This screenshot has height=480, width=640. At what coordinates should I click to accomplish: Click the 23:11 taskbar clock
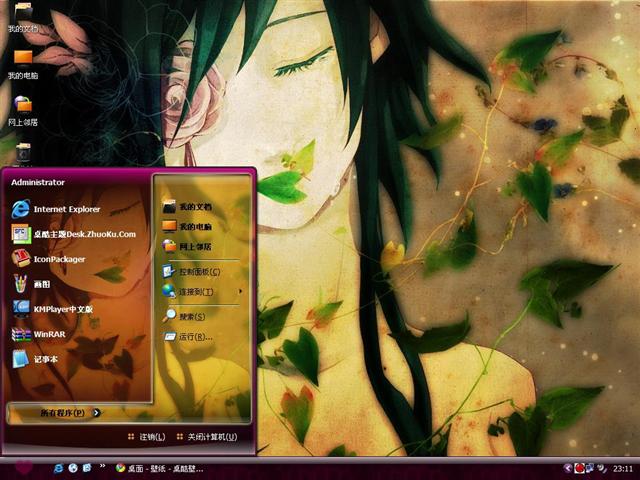(622, 469)
